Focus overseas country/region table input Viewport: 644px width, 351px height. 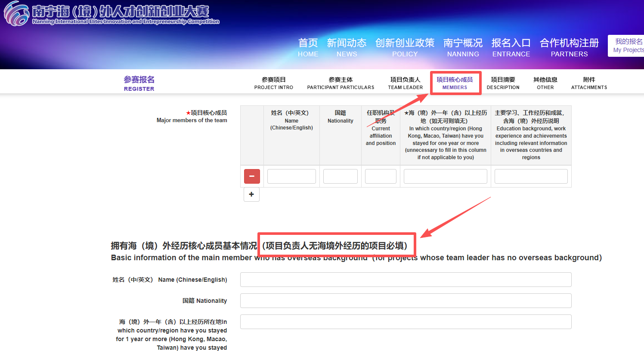pos(446,176)
